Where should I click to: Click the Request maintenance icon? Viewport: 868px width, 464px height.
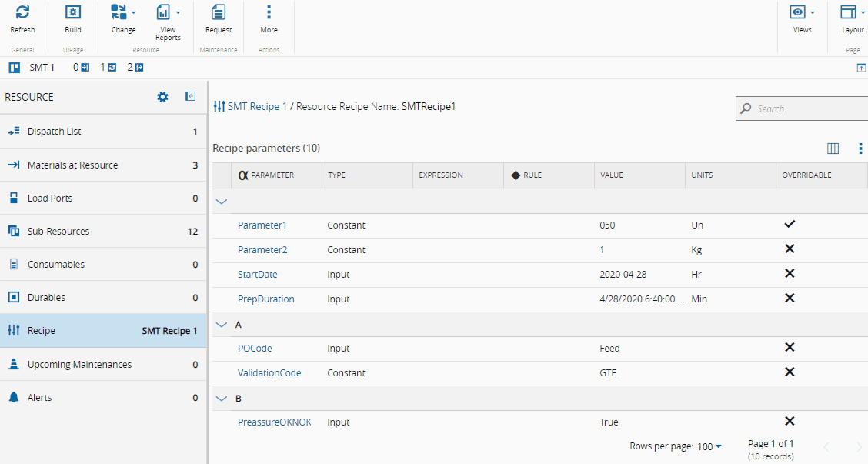(x=219, y=13)
